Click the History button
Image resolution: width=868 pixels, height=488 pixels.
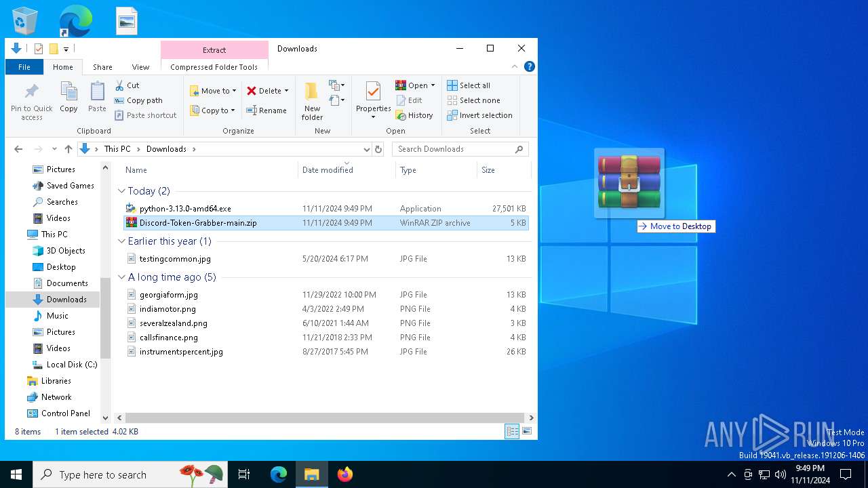coord(414,115)
